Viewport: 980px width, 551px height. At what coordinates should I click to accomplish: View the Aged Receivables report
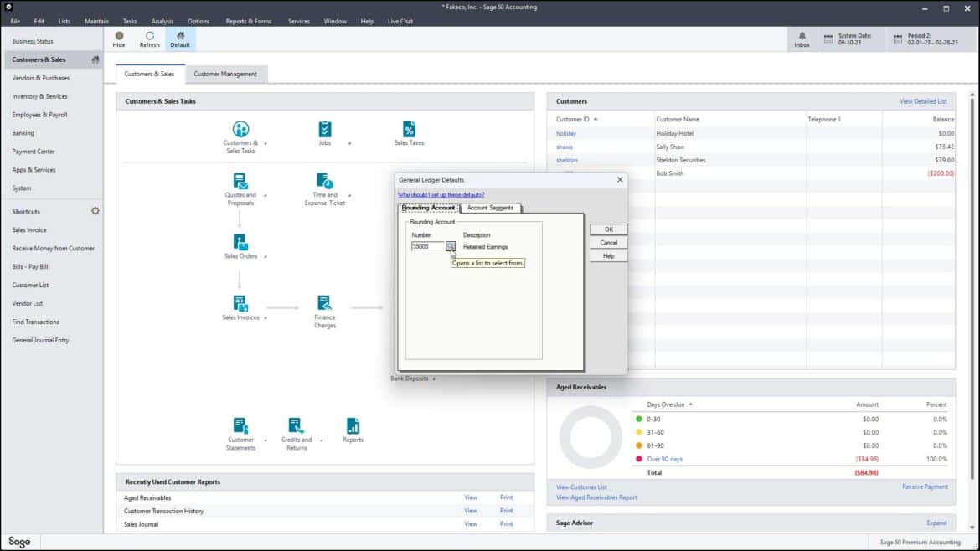[471, 498]
